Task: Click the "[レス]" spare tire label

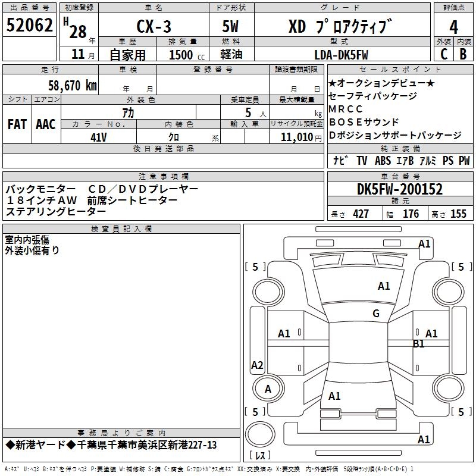Action: [x=260, y=455]
